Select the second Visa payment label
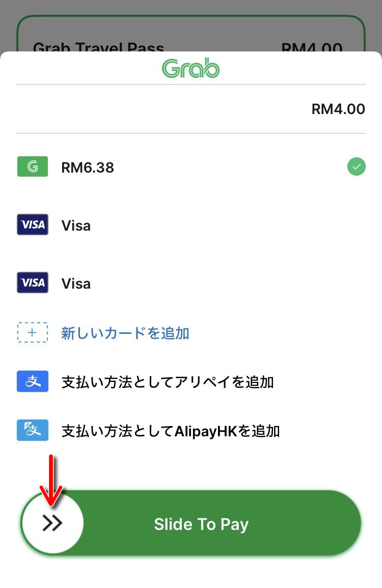 76,284
